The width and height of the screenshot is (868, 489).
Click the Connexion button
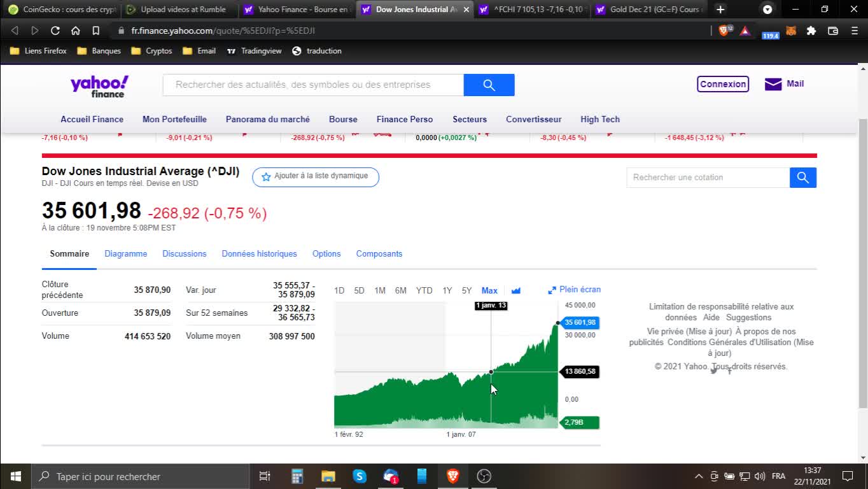723,84
